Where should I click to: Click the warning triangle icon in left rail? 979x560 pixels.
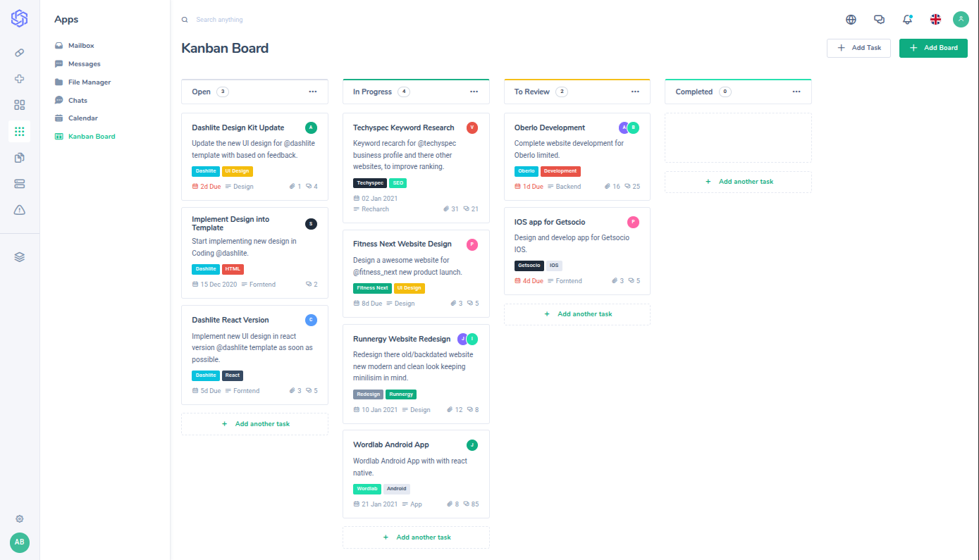[20, 210]
